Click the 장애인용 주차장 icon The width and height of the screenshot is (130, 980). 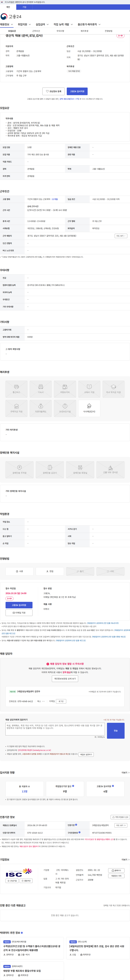(19, 470)
